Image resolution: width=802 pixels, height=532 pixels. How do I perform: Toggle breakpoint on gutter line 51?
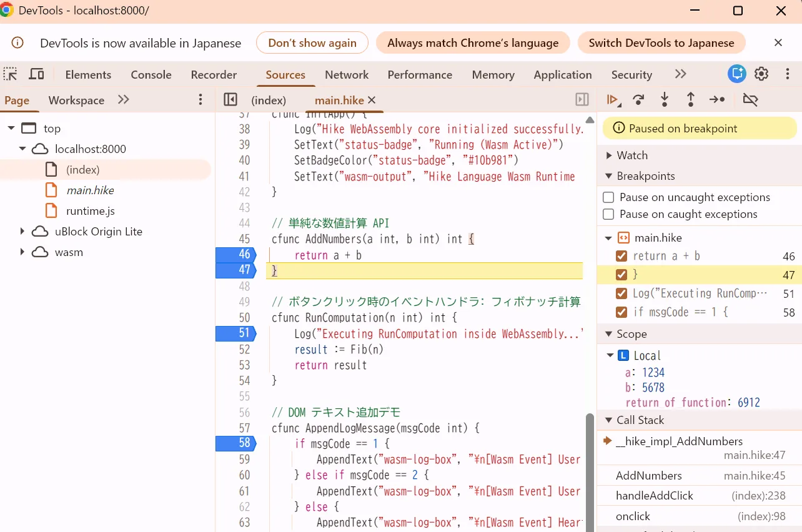click(x=235, y=333)
